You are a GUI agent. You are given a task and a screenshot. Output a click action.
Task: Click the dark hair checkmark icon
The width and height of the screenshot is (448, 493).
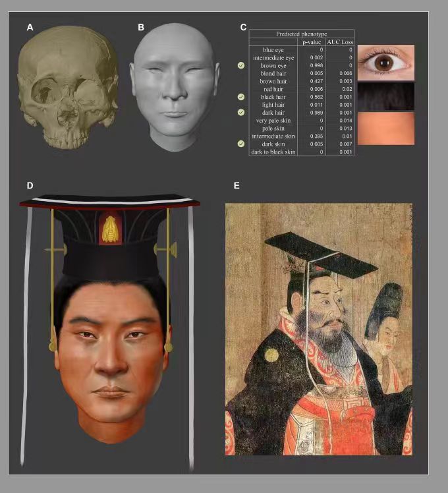click(241, 112)
